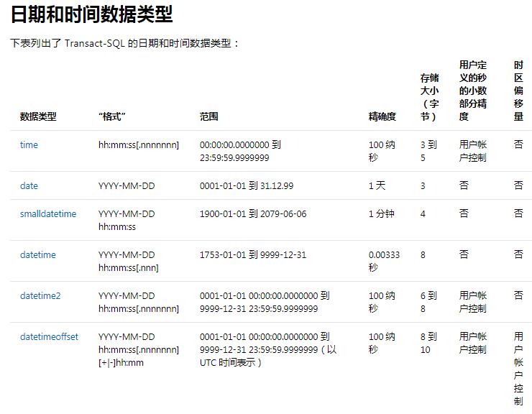Click storage size 3 in date row
The height and width of the screenshot is (414, 532).
423,186
